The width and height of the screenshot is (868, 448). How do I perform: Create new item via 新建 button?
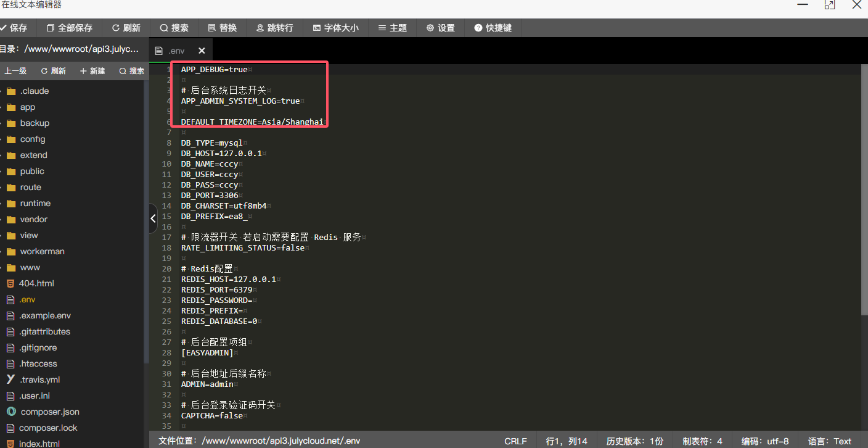(92, 71)
